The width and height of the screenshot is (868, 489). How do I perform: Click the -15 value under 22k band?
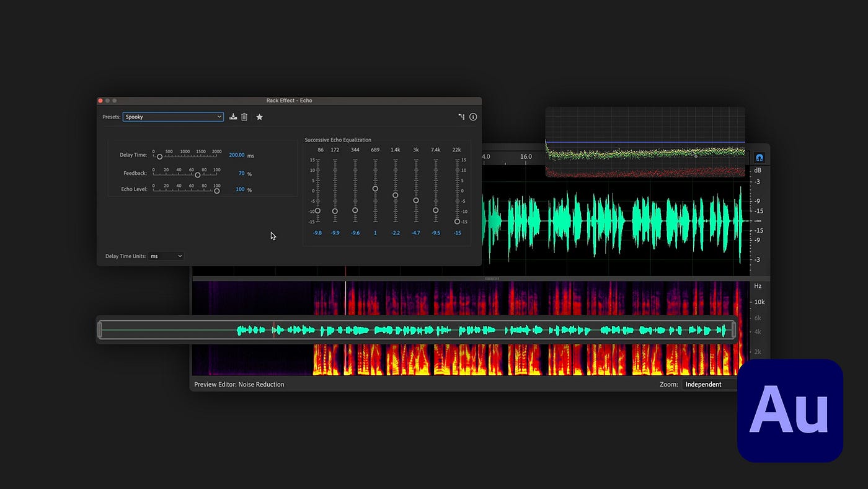[x=457, y=233]
